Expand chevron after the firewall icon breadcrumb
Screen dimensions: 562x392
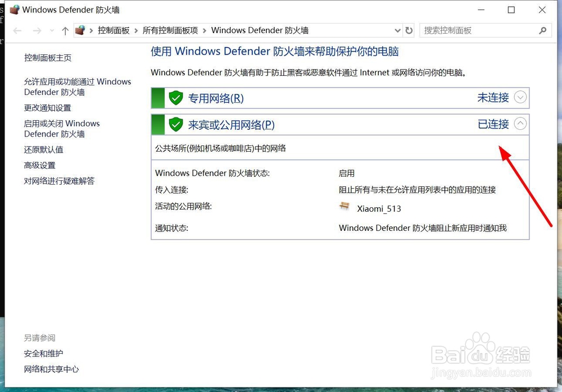coord(91,31)
